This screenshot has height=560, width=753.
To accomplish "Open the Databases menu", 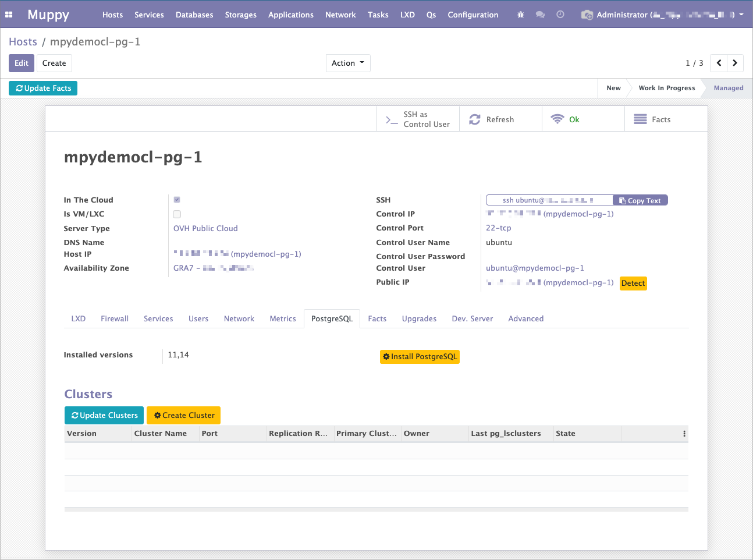I will point(194,15).
